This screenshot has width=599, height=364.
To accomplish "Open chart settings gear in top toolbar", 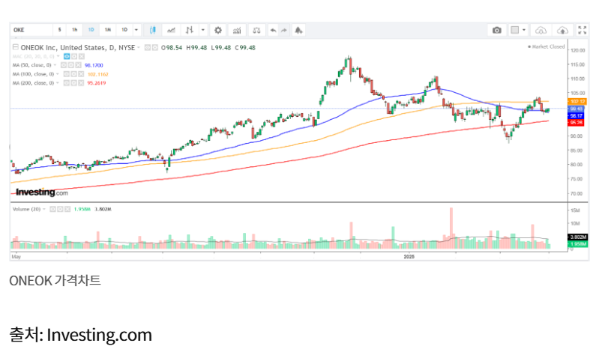I will coord(217,30).
